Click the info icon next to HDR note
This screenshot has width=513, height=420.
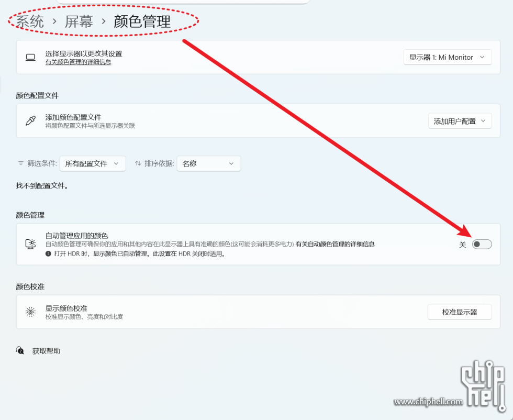click(48, 253)
